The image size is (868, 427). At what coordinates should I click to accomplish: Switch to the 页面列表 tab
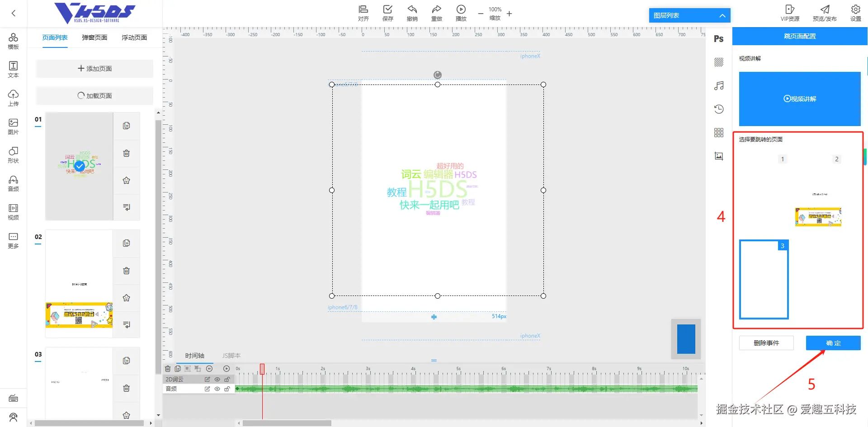pos(55,38)
